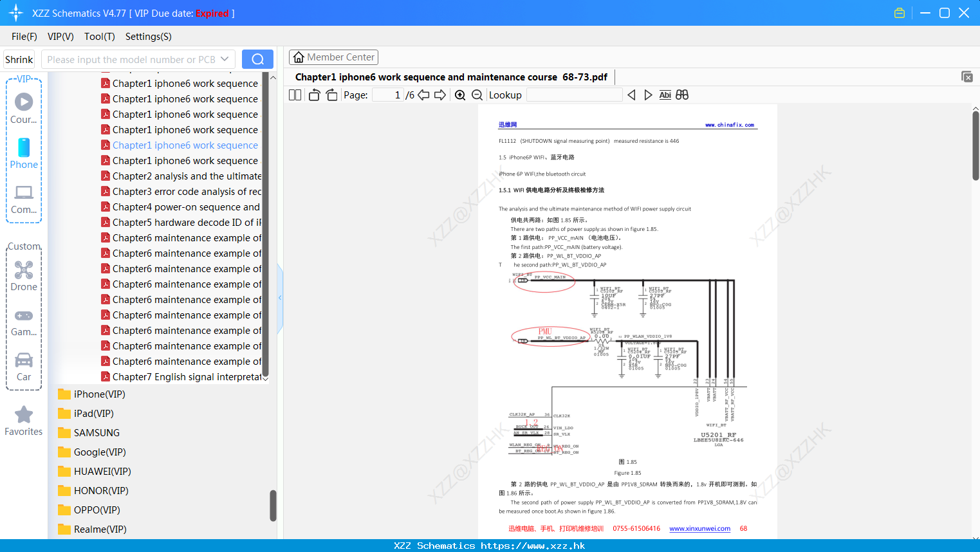Click the www.chinafix.com link in page header
980x552 pixels.
[x=730, y=125]
